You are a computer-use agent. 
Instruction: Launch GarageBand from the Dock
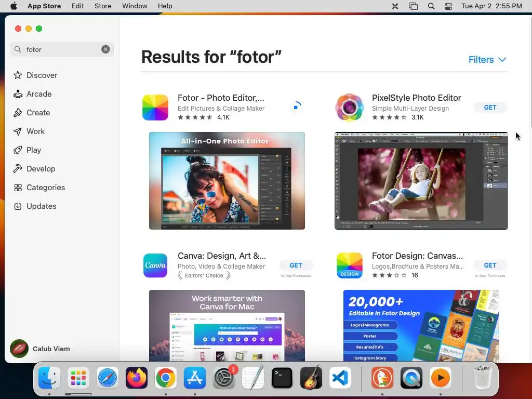coord(311,378)
